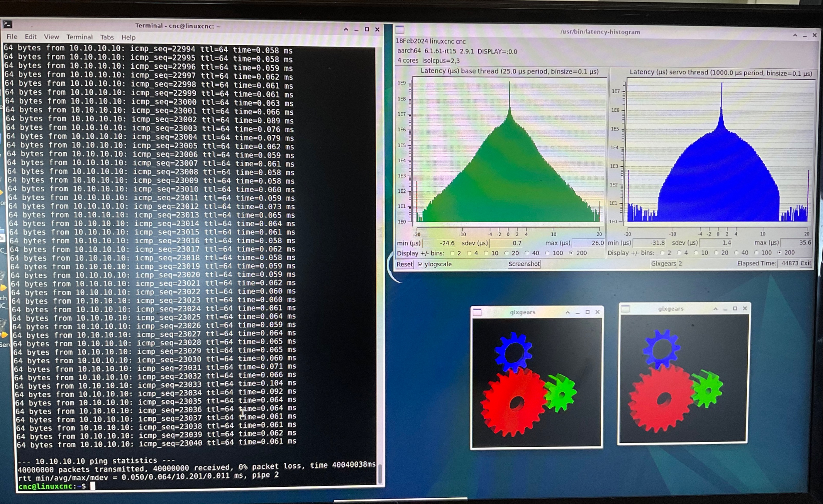Click the latency-histogram window menu icon

(400, 30)
